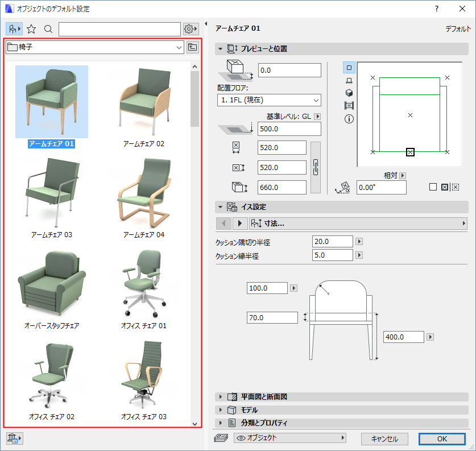This screenshot has width=476, height=451.
Task: Select the preview picture icon
Action: coord(349,106)
